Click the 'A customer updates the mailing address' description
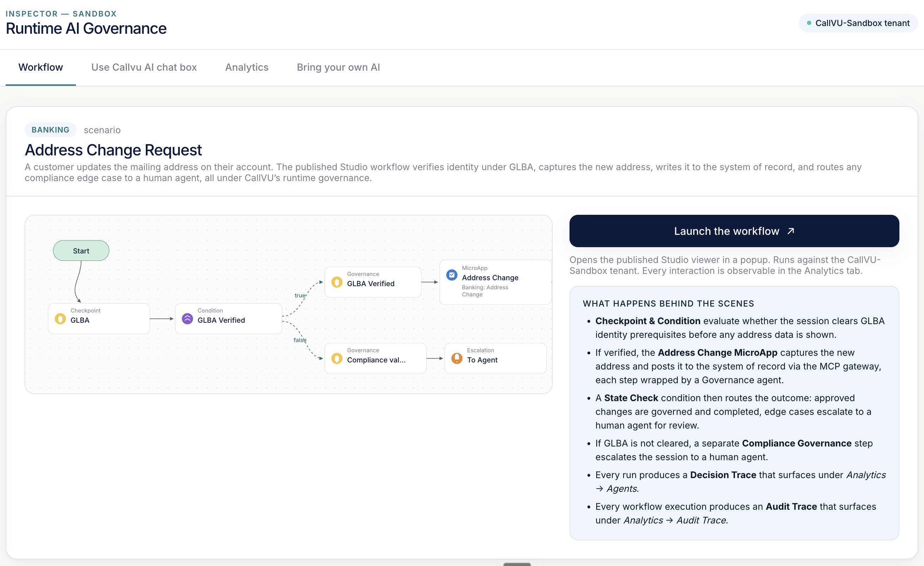This screenshot has height=566, width=924. pos(443,172)
